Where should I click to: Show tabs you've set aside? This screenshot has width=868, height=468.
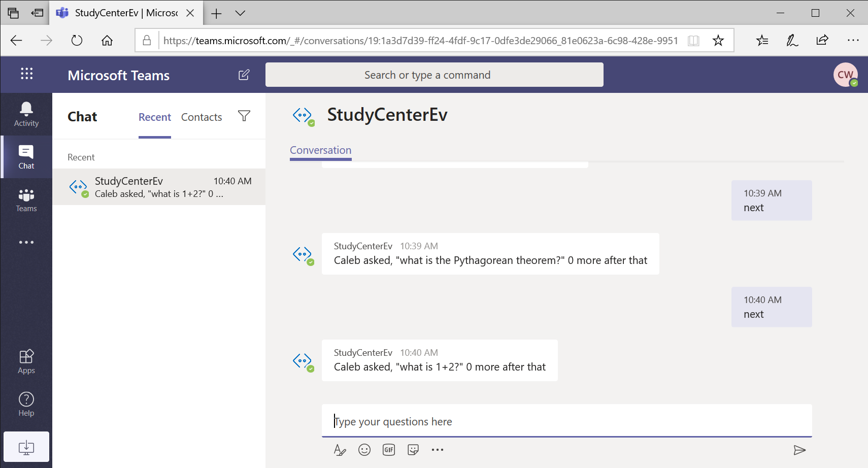(x=13, y=13)
